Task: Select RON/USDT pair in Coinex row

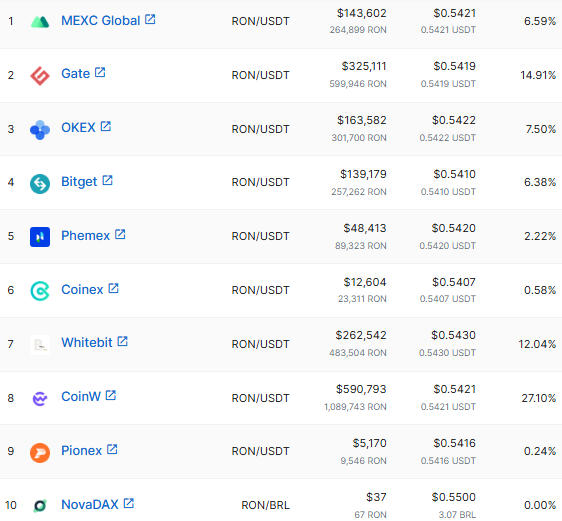Action: tap(261, 290)
